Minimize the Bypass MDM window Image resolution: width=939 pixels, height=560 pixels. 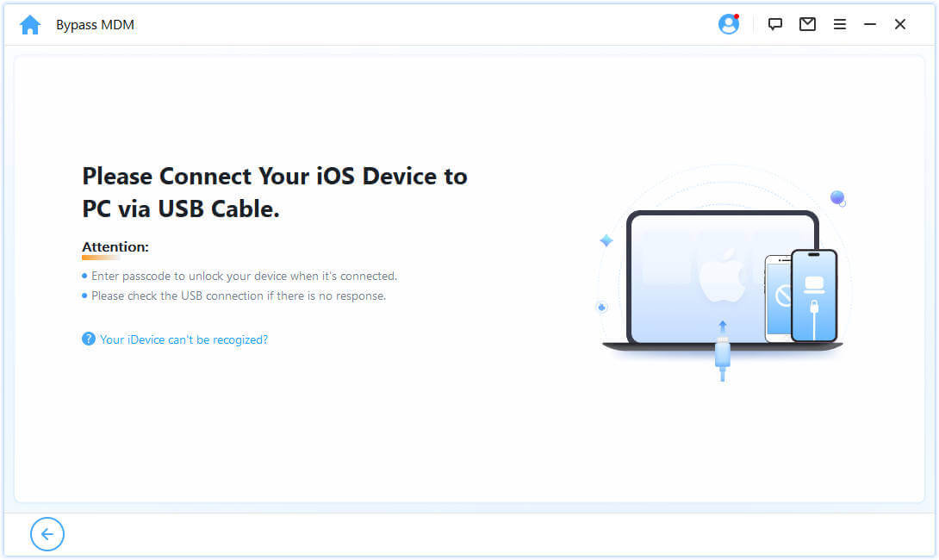[x=870, y=24]
